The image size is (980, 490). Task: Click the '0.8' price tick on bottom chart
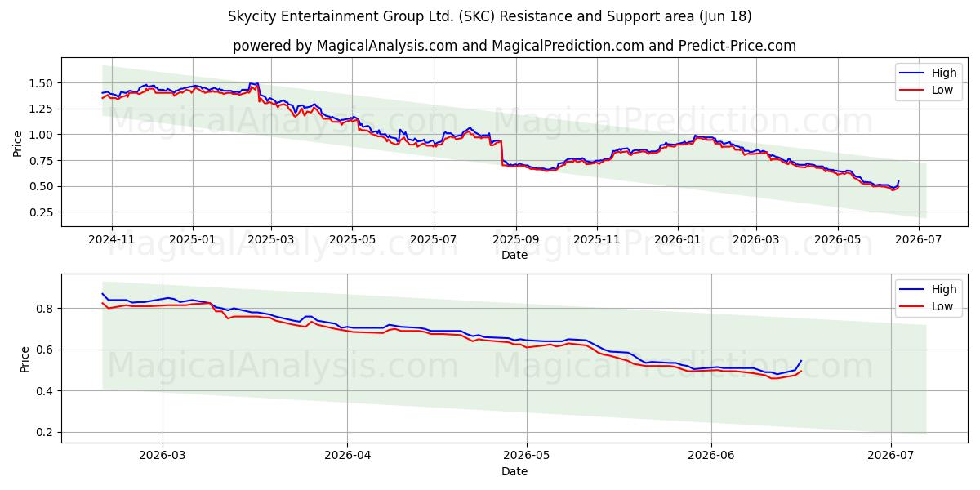coord(46,309)
